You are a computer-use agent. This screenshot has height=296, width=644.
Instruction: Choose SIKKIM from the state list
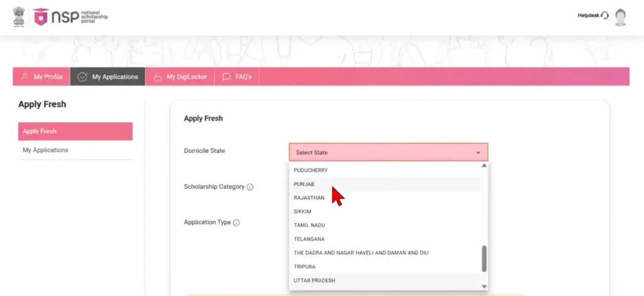(384, 212)
